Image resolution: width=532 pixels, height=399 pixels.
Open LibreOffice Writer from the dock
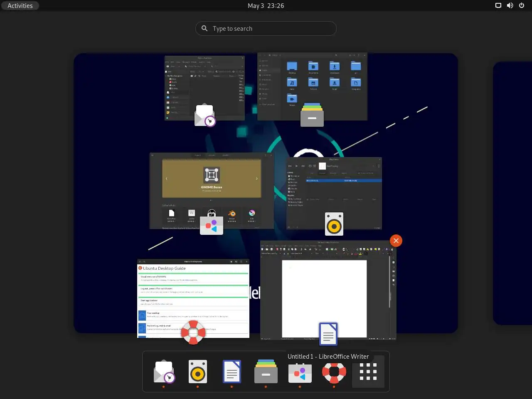click(232, 371)
